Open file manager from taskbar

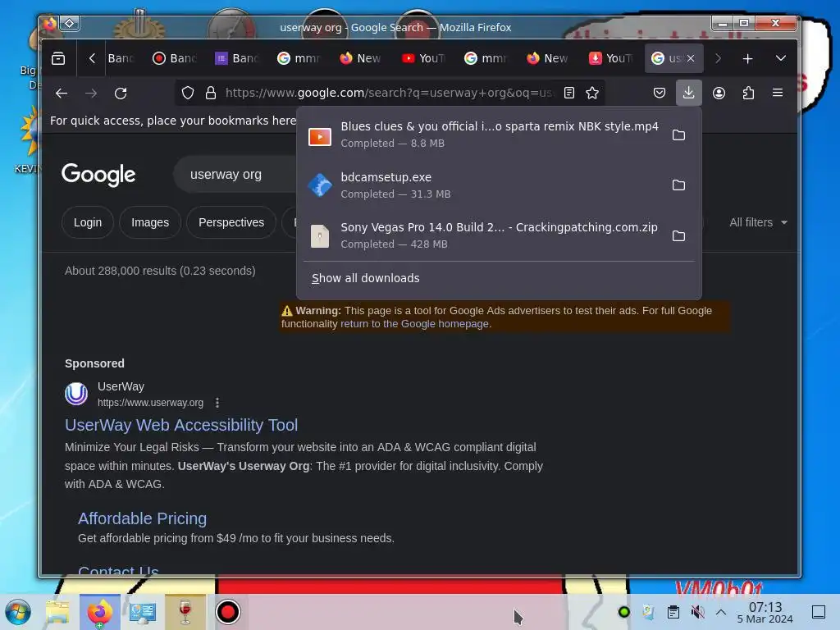57,612
